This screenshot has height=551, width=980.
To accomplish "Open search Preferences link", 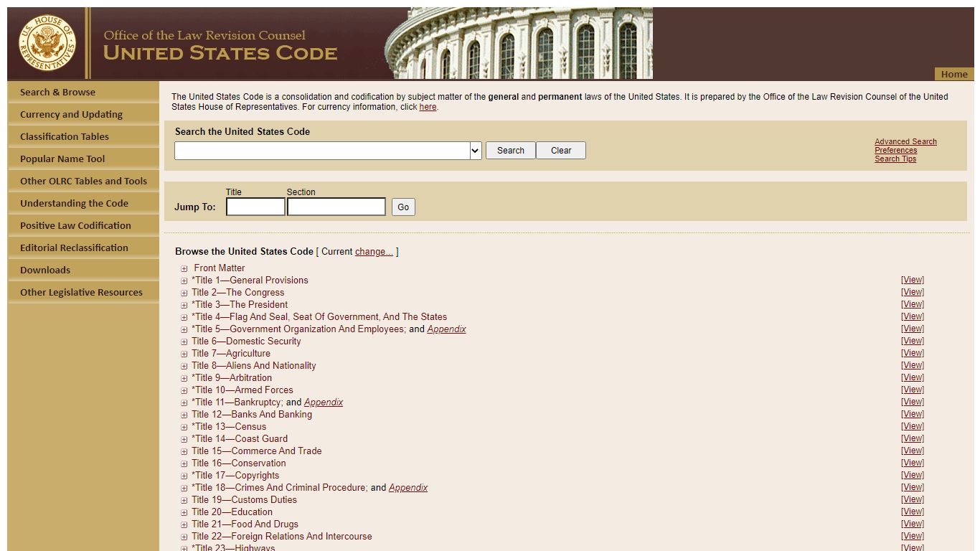I will tap(895, 151).
